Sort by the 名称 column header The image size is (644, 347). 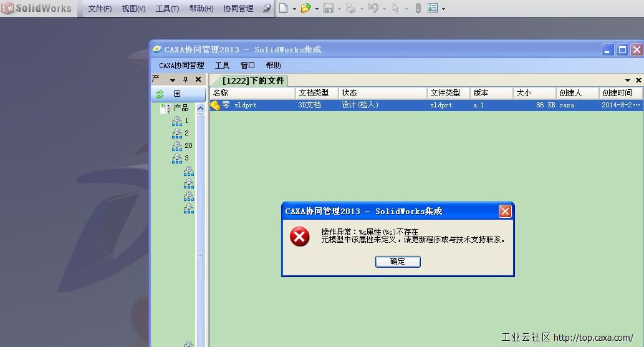point(252,93)
